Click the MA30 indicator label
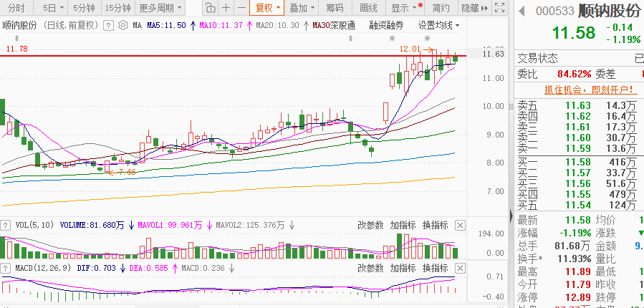Image resolution: width=644 pixels, height=308 pixels. [321, 26]
